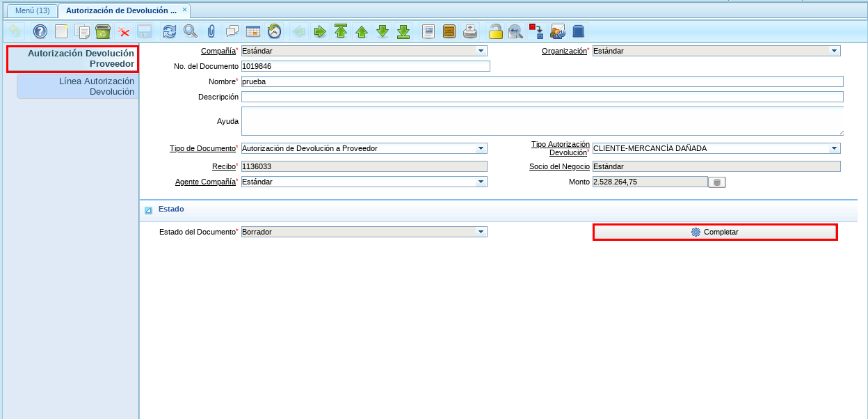Go to detail tab with the green right arrow
Viewport: 868px width, 419px height.
[320, 31]
